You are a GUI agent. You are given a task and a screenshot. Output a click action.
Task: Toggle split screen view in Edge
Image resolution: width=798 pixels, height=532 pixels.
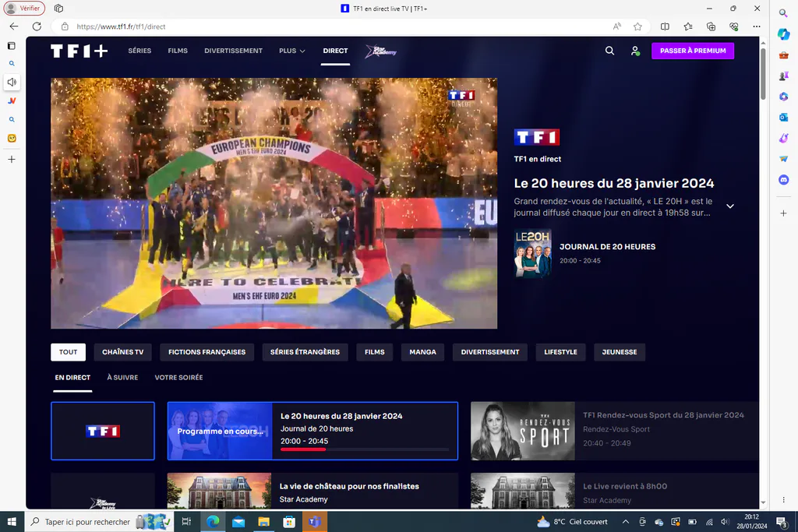tap(665, 26)
